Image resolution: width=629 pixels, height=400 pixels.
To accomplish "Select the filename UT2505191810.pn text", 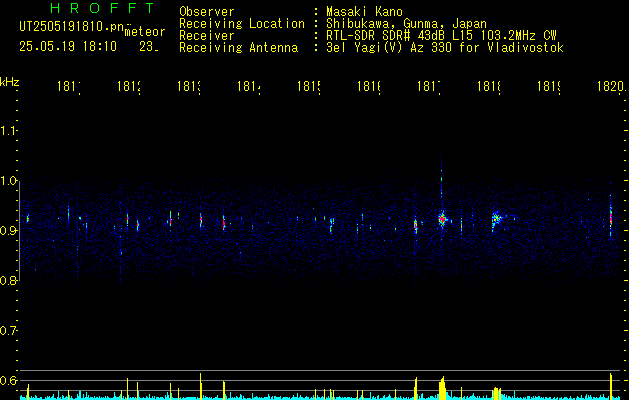I will click(x=72, y=27).
